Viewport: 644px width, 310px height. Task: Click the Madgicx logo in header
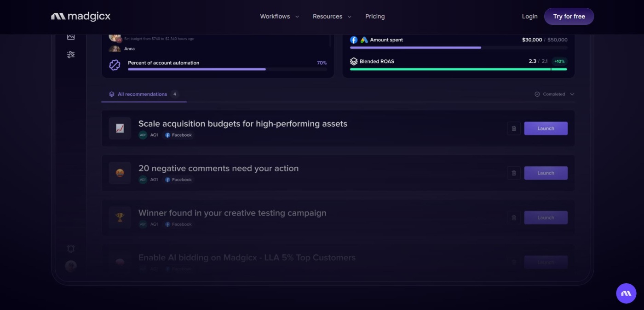[x=81, y=17]
